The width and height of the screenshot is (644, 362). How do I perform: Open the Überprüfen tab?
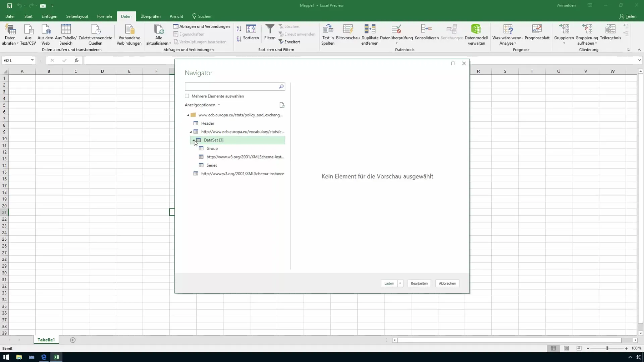tap(150, 16)
